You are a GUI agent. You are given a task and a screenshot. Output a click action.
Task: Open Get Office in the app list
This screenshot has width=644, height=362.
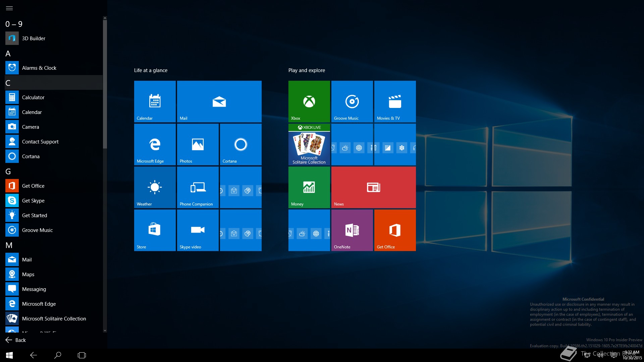coord(54,186)
